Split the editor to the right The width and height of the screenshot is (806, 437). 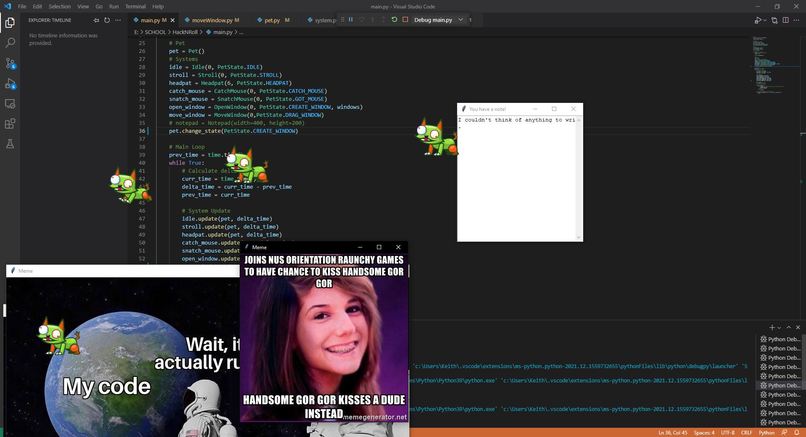click(x=785, y=20)
